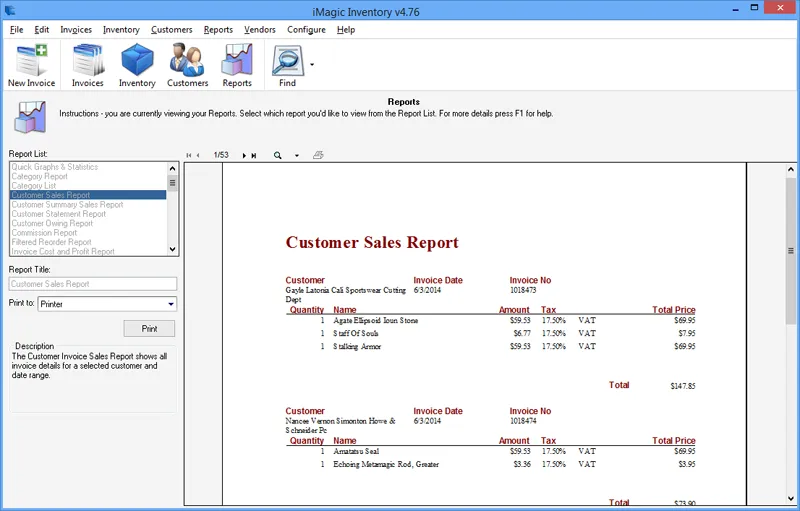This screenshot has height=511, width=800.
Task: Open the Configure menu
Action: pos(306,30)
